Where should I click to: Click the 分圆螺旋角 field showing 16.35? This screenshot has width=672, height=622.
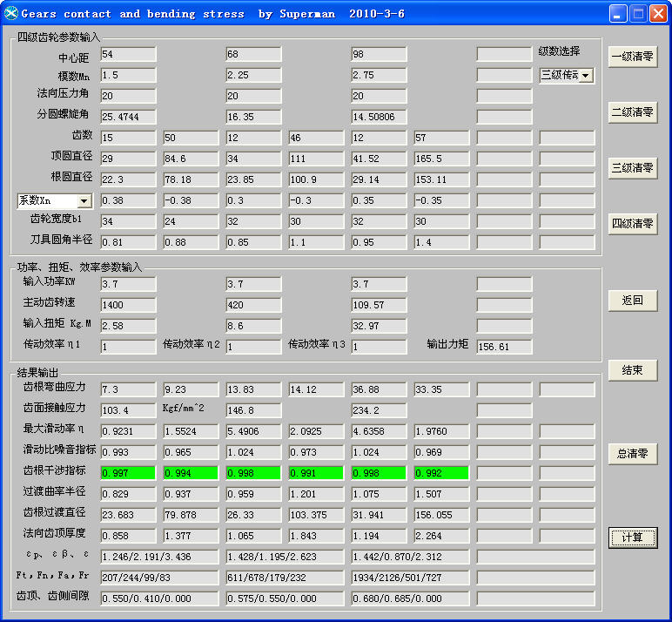253,117
